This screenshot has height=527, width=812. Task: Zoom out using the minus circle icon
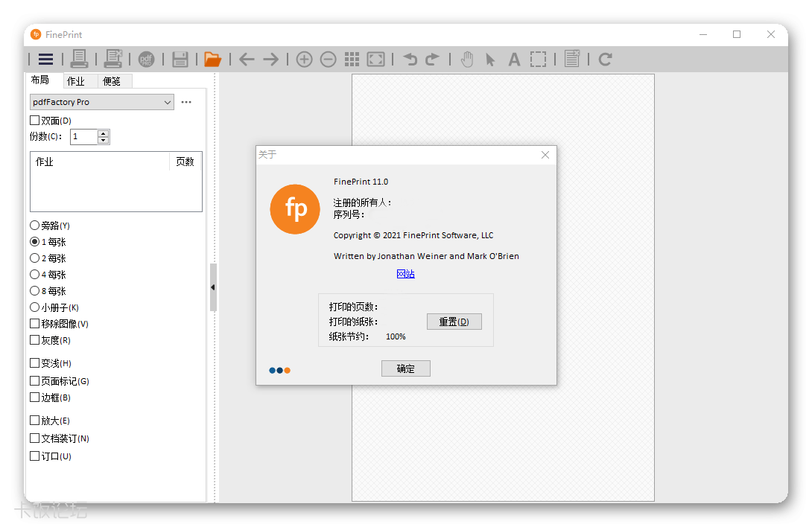coord(328,60)
